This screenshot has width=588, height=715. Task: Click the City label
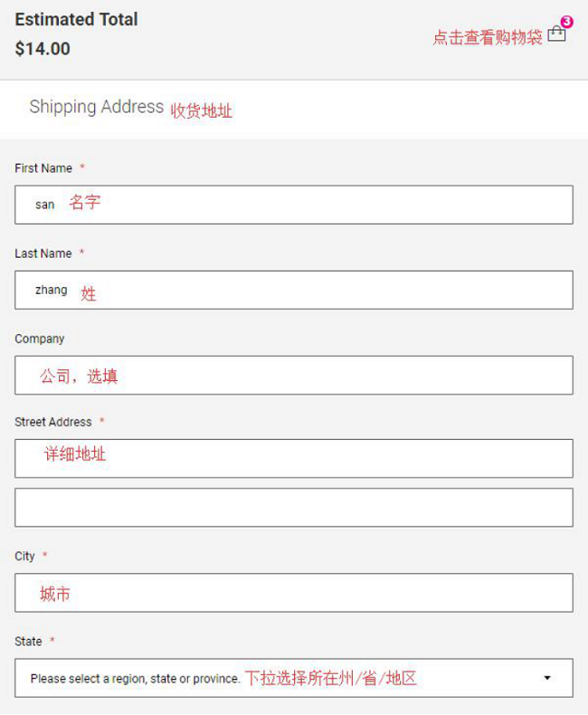[24, 557]
